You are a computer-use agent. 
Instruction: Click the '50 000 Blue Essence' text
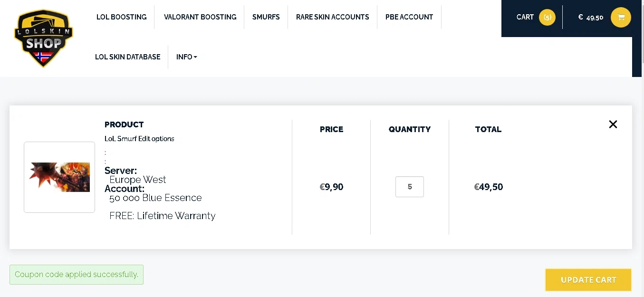[155, 198]
